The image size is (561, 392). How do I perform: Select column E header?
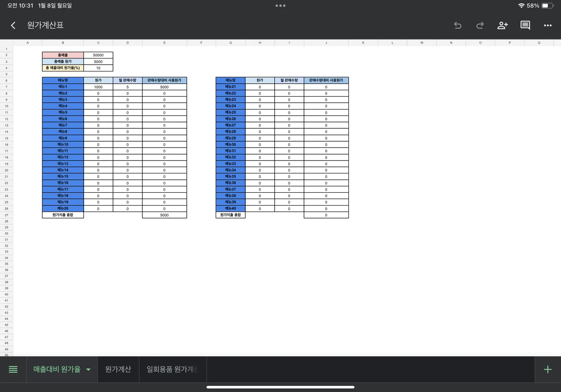(164, 43)
